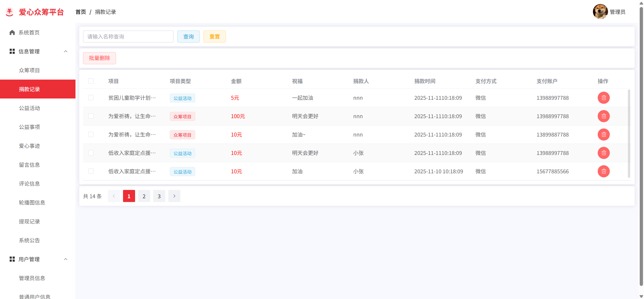644x299 pixels.
Task: Click the 系统首页 home icon
Action: (x=12, y=32)
